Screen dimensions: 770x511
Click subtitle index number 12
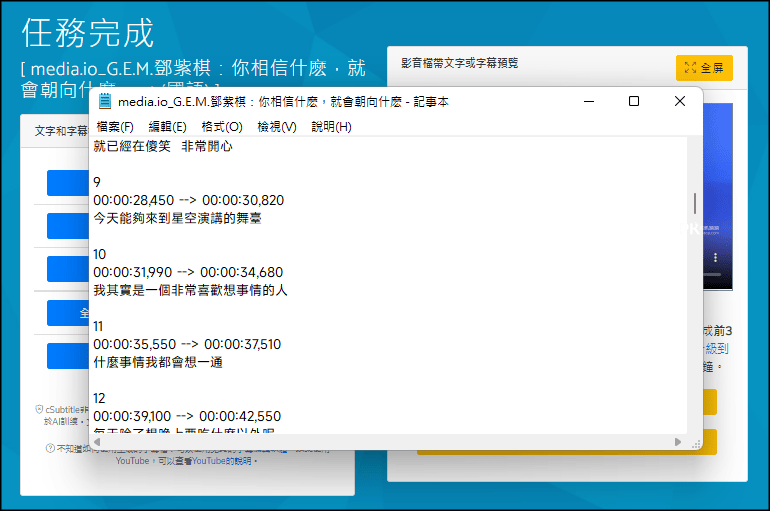tap(99, 398)
